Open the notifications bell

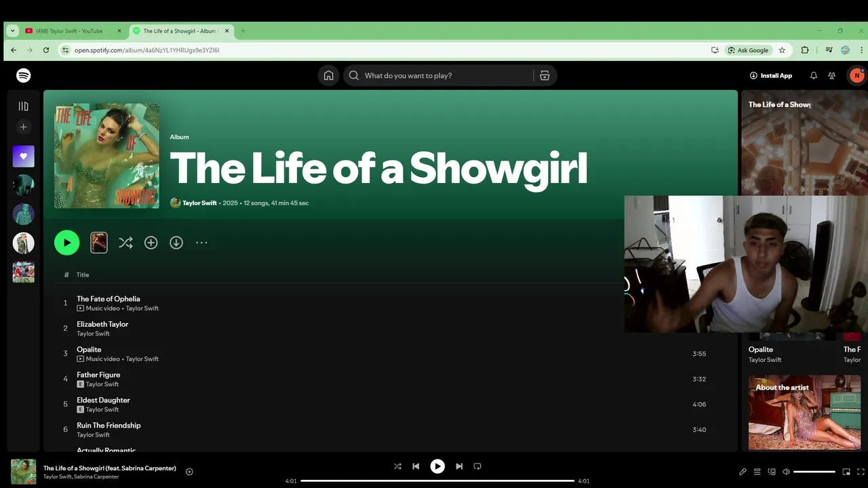click(814, 75)
